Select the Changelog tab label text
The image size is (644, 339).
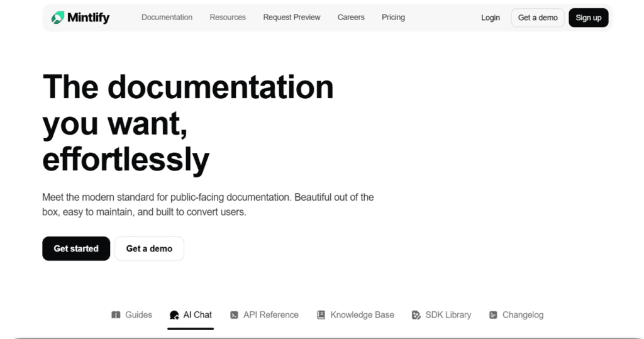click(x=523, y=315)
